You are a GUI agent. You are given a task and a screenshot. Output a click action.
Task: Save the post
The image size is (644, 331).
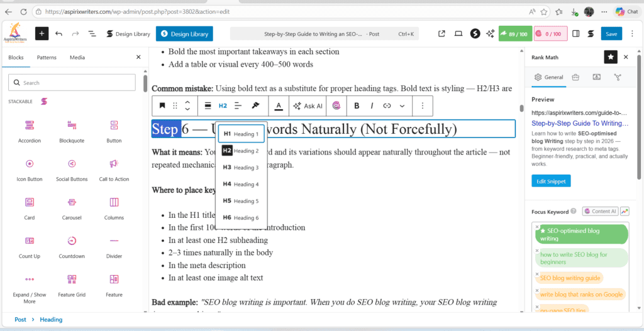(x=611, y=34)
